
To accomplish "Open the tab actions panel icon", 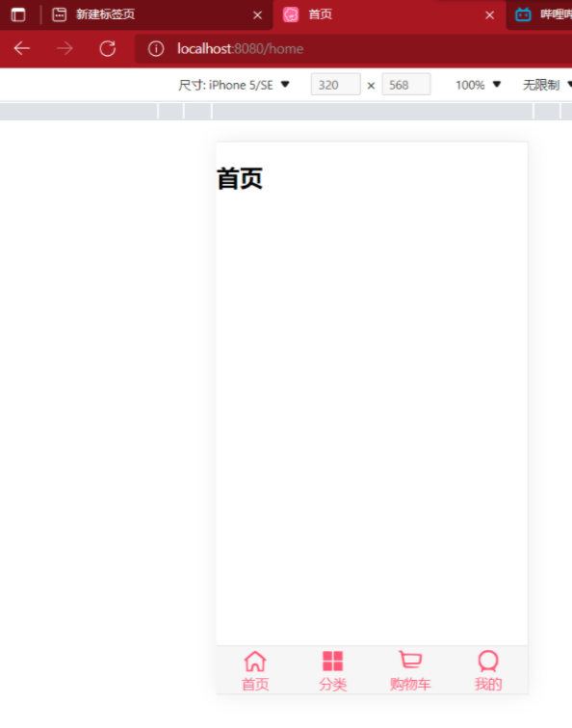I will pos(18,14).
